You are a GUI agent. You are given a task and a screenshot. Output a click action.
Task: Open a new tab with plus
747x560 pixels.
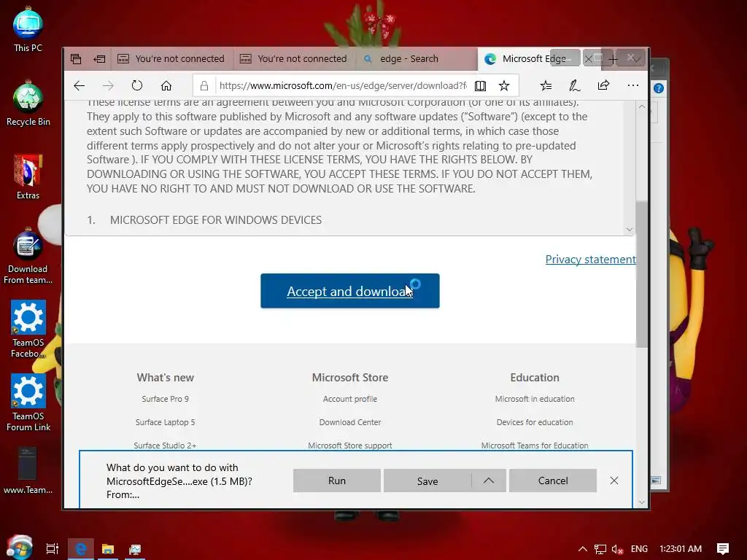click(x=613, y=59)
